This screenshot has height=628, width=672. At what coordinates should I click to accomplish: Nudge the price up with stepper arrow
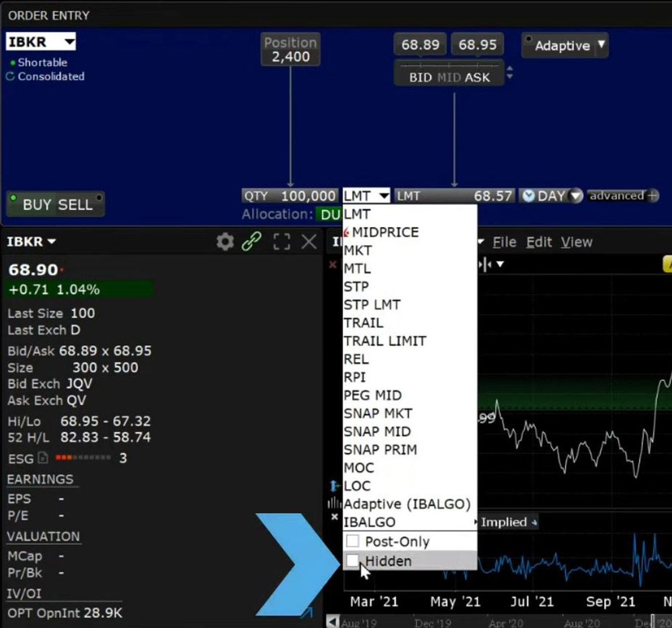[x=509, y=68]
